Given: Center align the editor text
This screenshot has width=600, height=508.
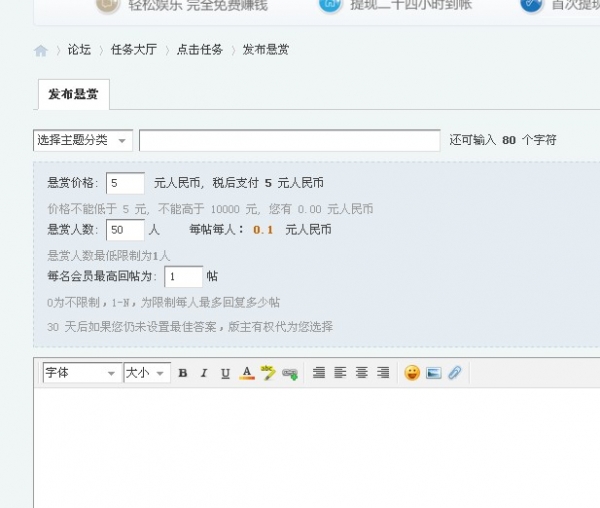Looking at the screenshot, I should 362,373.
